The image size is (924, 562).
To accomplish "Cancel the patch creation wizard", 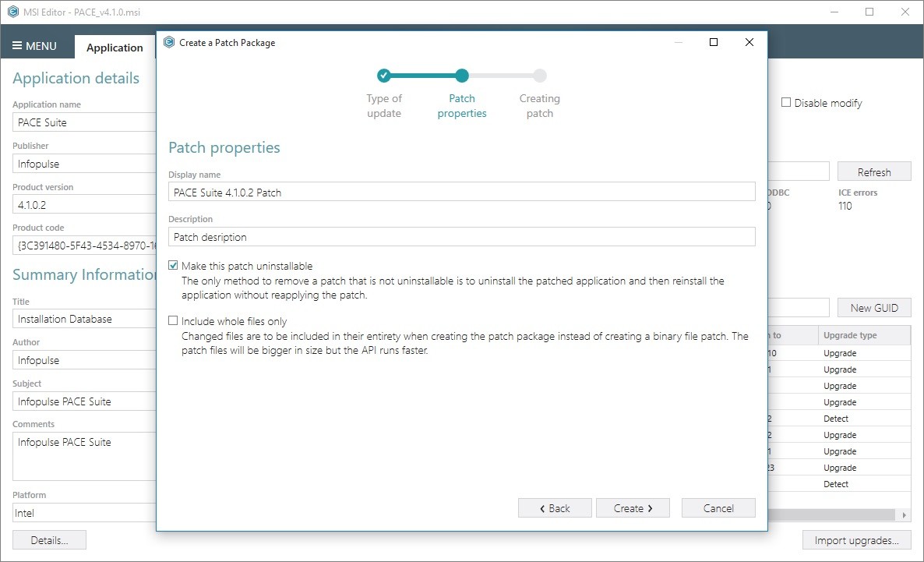I will pyautogui.click(x=718, y=507).
